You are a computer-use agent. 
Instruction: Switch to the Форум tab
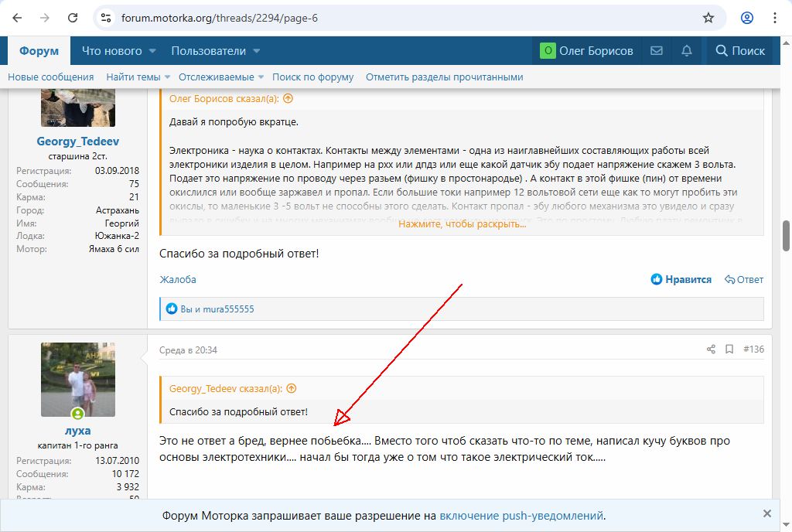coord(39,51)
